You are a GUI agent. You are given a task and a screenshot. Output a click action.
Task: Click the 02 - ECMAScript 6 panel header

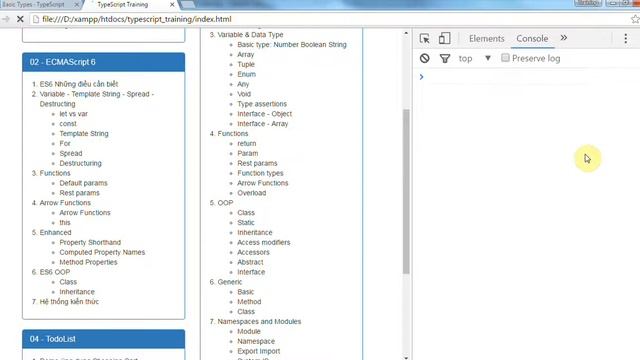pyautogui.click(x=104, y=62)
